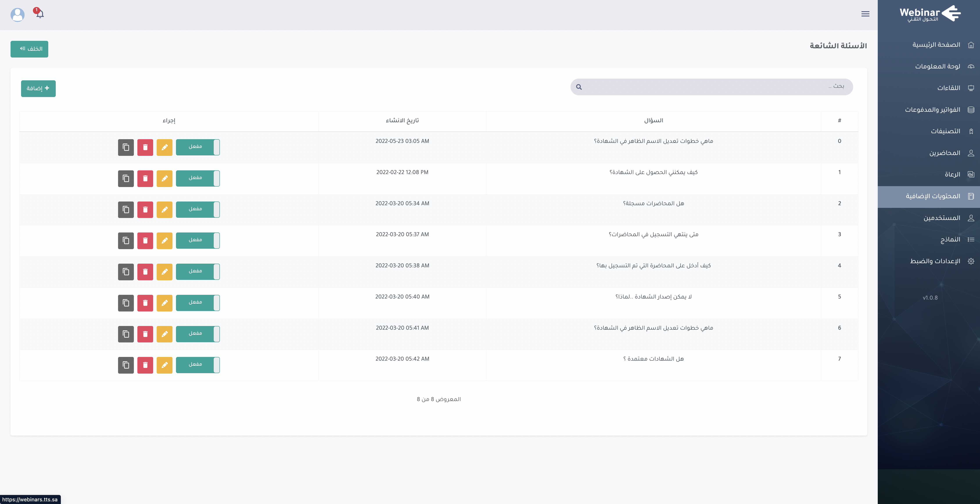
Task: Click the question هل المحاضرات مسجلة؟
Action: pyautogui.click(x=653, y=204)
